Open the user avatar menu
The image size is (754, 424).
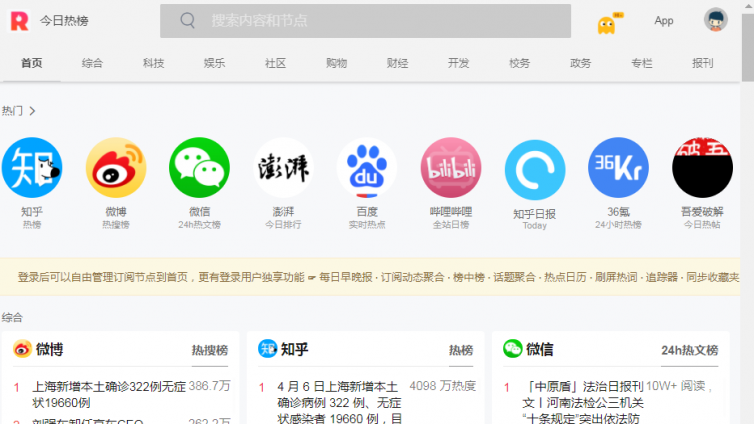[x=716, y=20]
